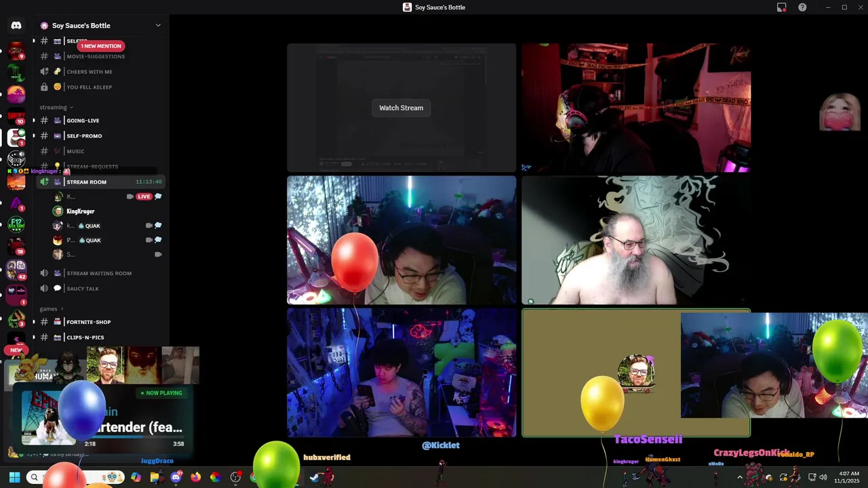Open Discord home direct messages icon

16,25
